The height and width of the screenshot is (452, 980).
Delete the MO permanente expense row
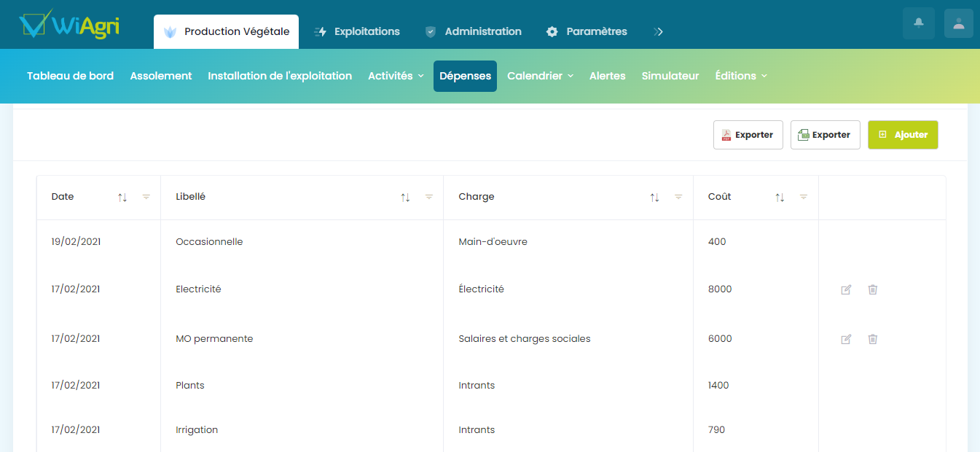873,339
